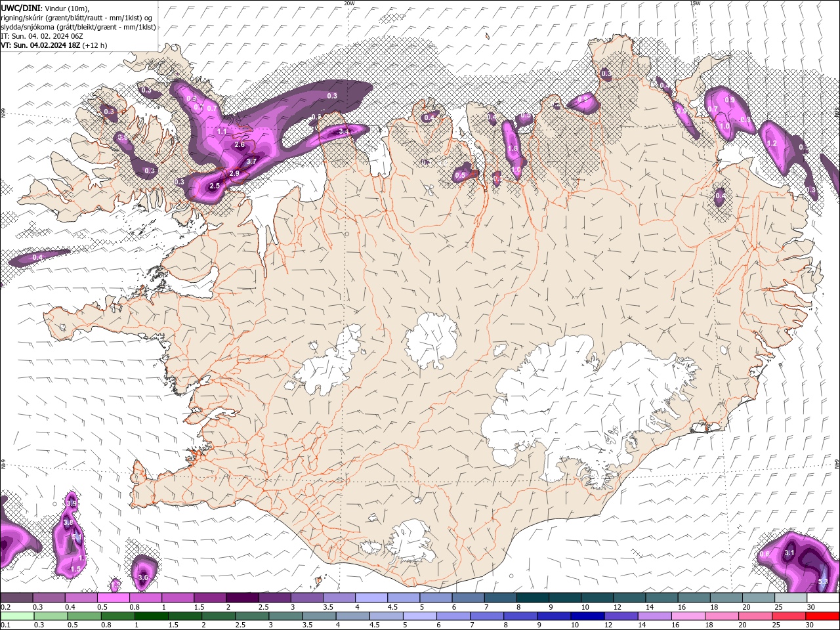Click the 2.9 precipitation value on the map
The width and height of the screenshot is (840, 630).
pyautogui.click(x=234, y=173)
